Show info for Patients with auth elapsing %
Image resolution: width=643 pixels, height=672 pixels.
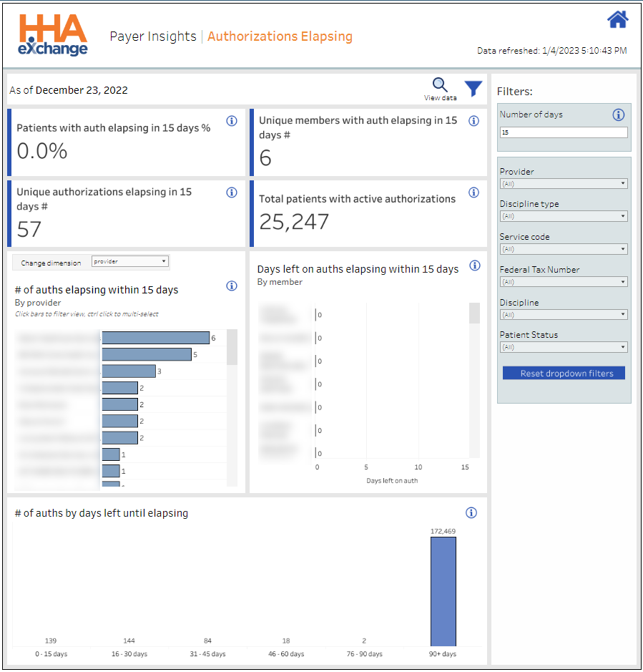coord(232,121)
